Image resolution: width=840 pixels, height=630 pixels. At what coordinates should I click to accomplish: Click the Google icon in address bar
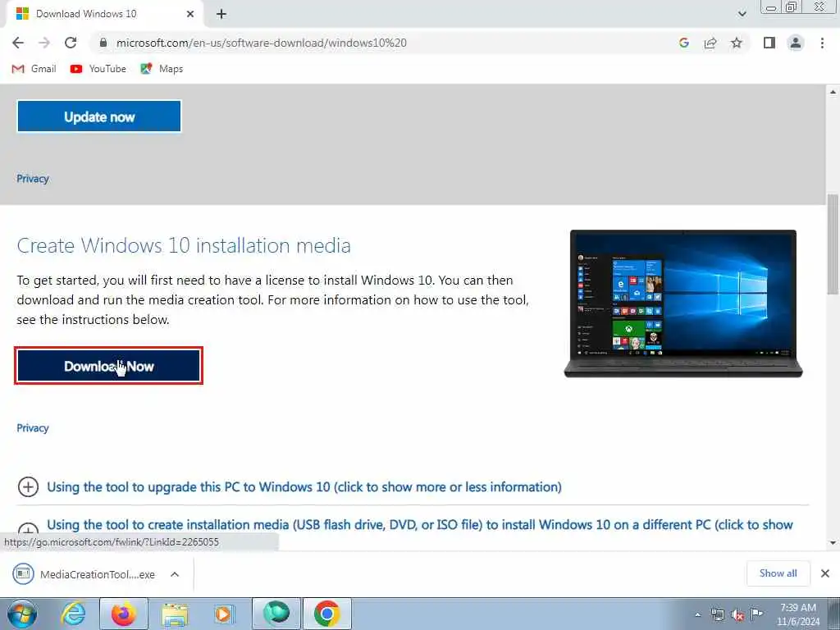[683, 43]
